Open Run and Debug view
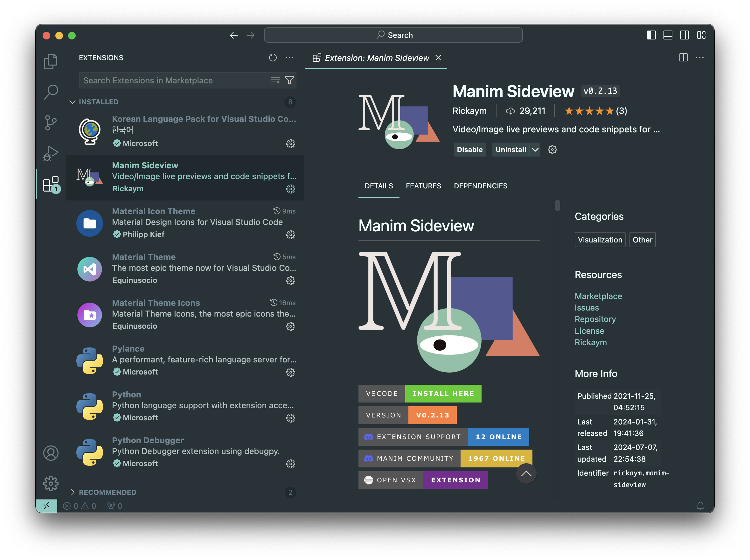This screenshot has width=750, height=560. point(51,153)
